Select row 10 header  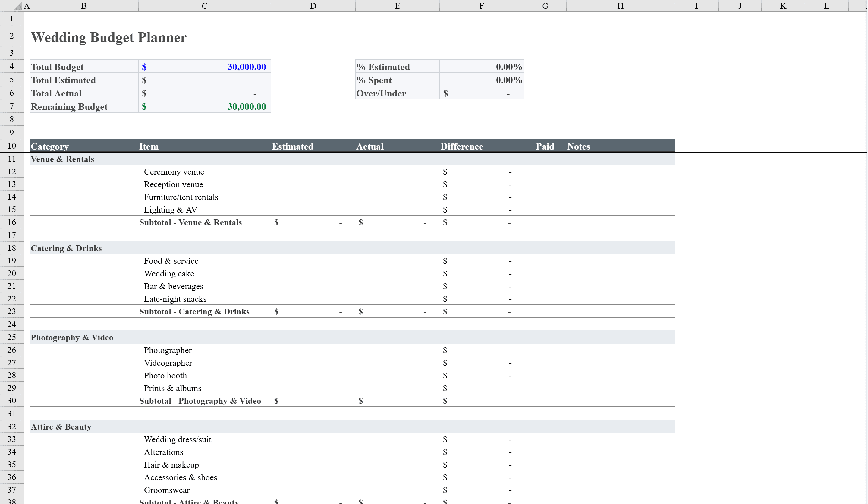click(11, 145)
